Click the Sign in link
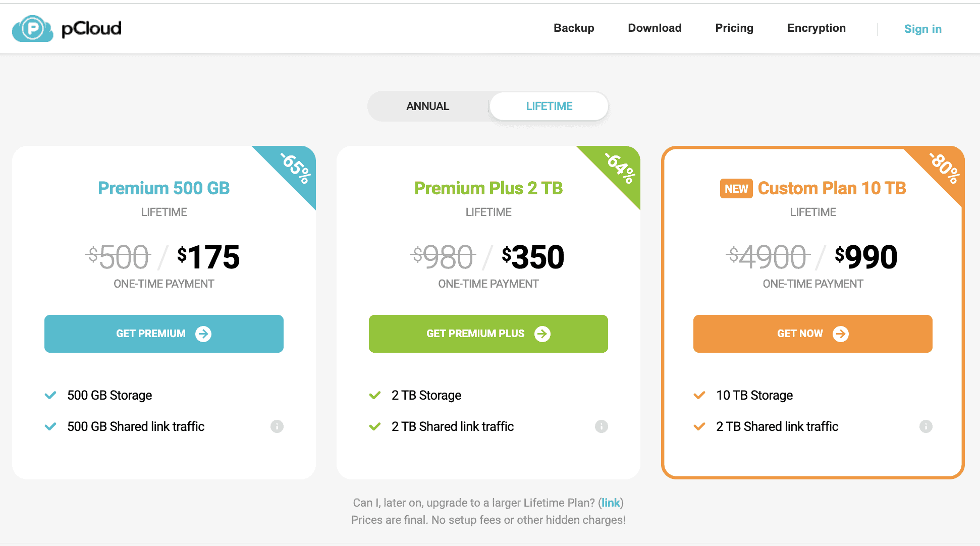The image size is (980, 546). (923, 29)
